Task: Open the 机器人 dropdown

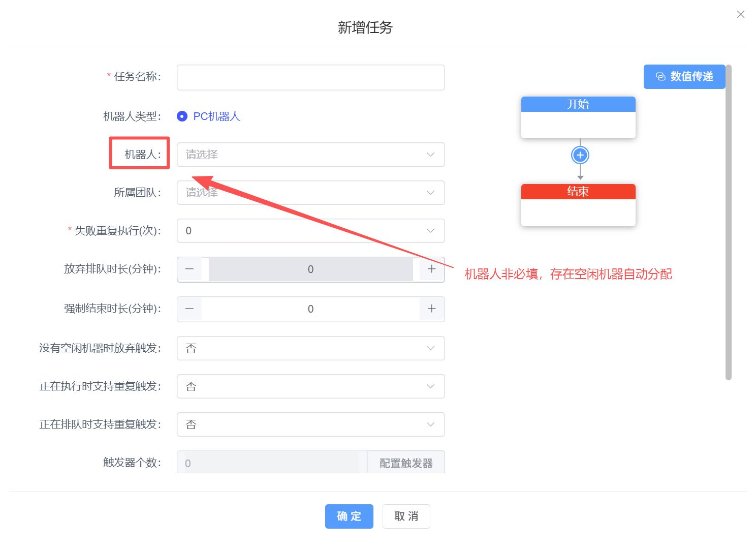Action: (310, 155)
